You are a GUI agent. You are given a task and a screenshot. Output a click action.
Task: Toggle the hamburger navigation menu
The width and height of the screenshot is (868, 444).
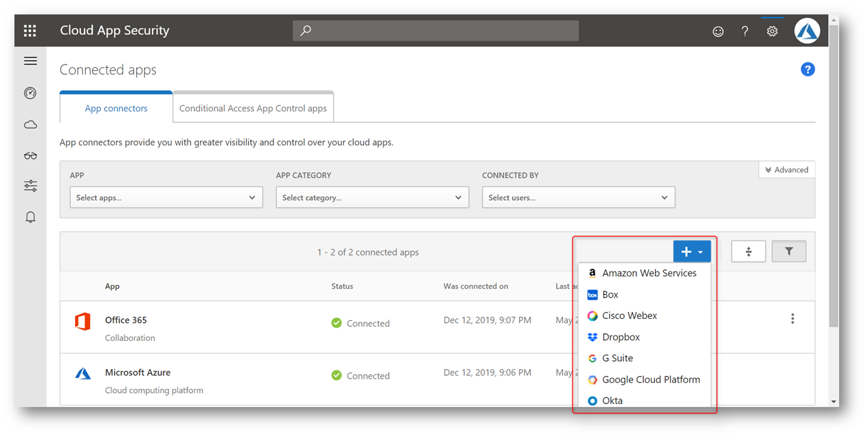(30, 61)
